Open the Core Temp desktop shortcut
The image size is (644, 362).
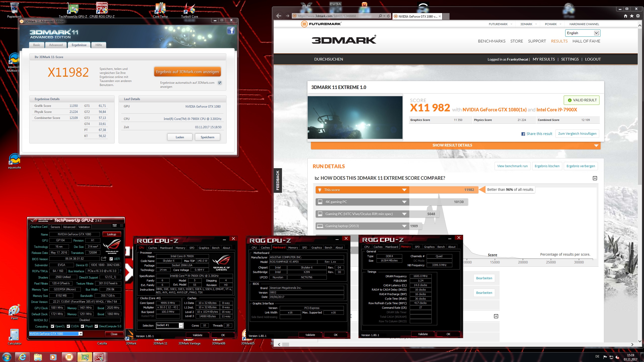click(160, 10)
